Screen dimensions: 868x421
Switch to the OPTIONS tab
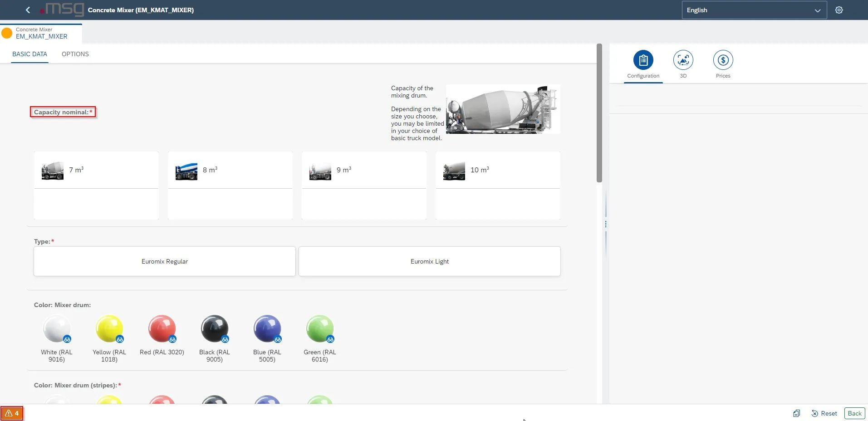(x=75, y=54)
